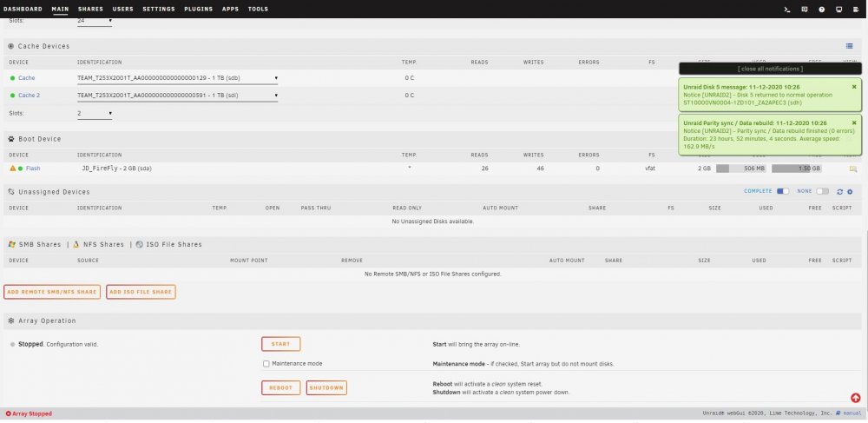Open the SETTINGS menu
This screenshot has height=423, width=868.
tap(159, 10)
